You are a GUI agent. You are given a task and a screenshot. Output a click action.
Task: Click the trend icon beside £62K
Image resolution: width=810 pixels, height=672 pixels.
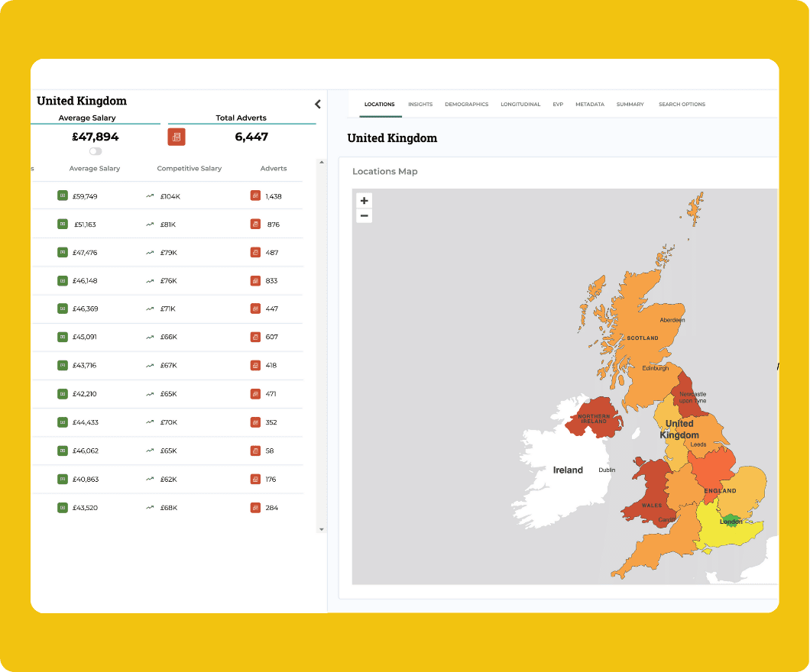(x=150, y=479)
